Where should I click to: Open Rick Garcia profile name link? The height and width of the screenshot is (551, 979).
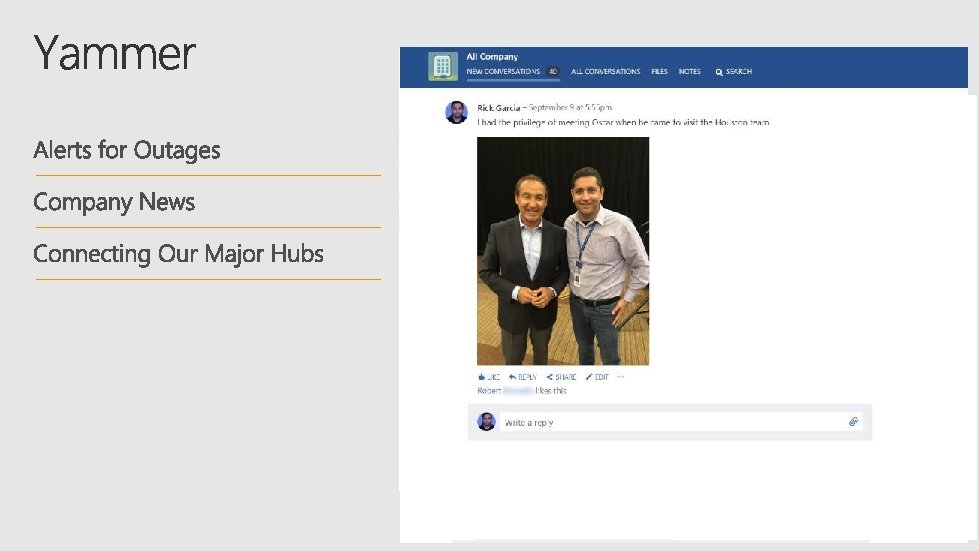498,108
